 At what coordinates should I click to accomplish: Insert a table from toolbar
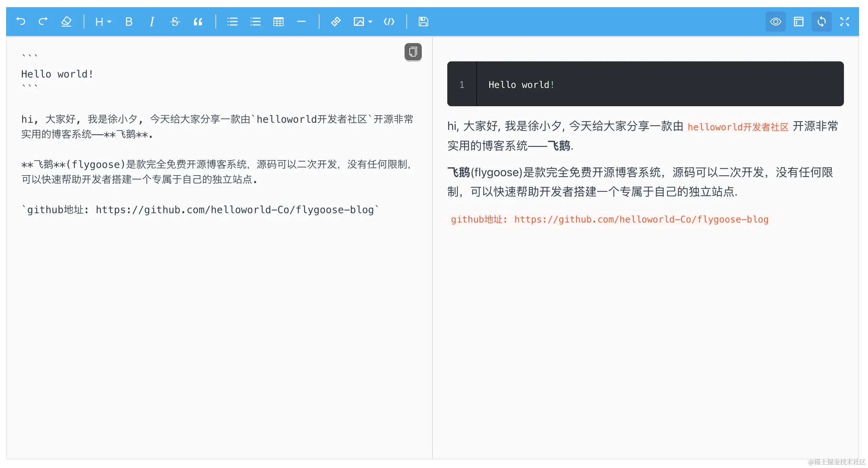point(278,22)
